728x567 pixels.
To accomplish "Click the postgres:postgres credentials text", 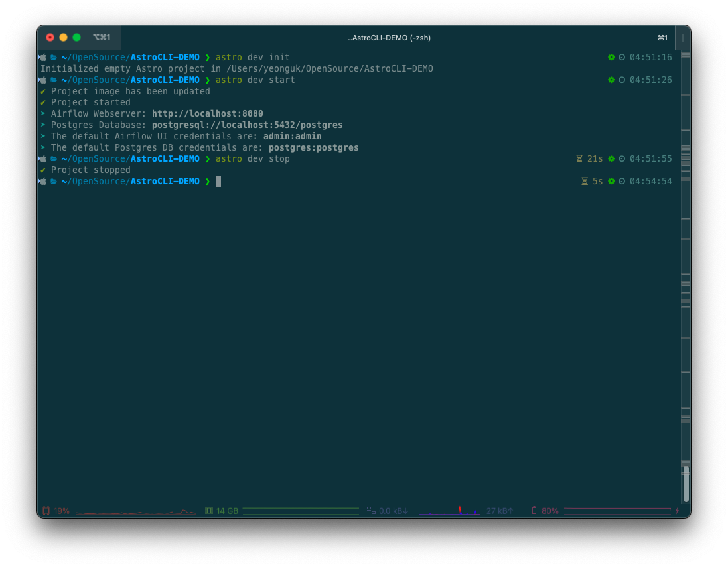I will (x=313, y=147).
